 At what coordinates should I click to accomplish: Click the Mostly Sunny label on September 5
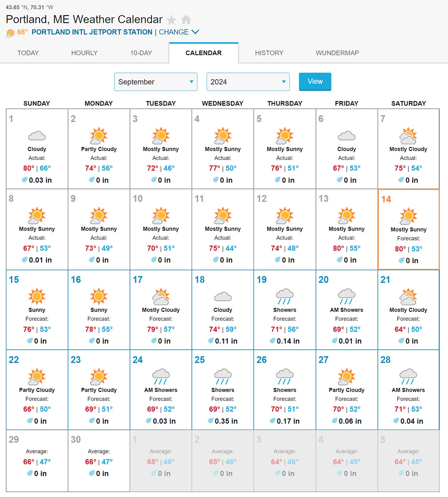click(285, 149)
